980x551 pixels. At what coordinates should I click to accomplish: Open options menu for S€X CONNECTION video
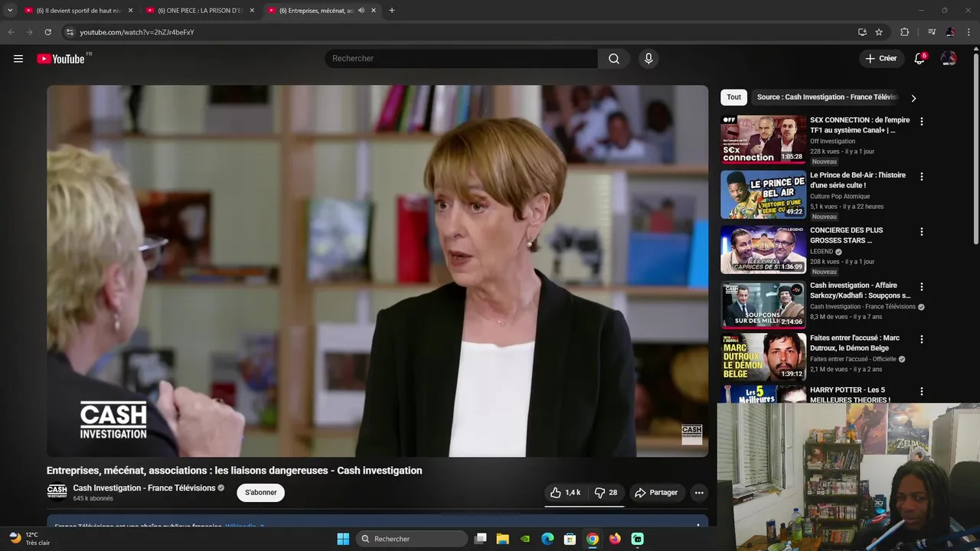tap(921, 122)
